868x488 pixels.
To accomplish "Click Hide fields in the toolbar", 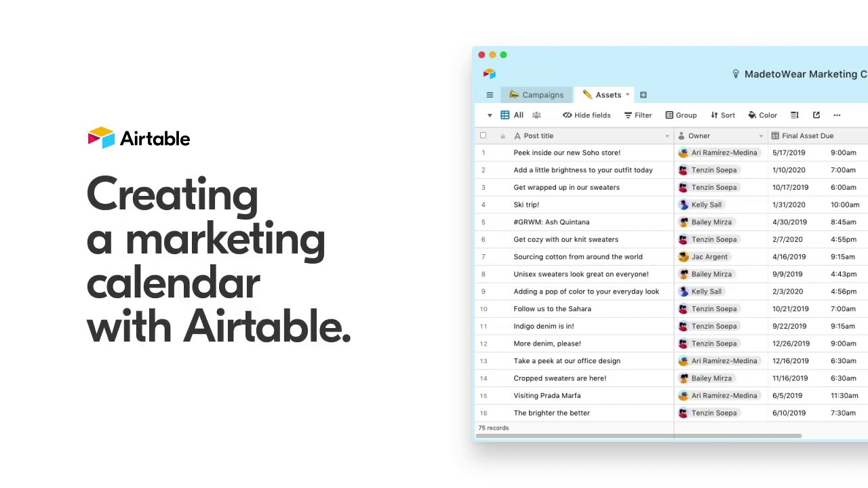I will click(x=587, y=115).
